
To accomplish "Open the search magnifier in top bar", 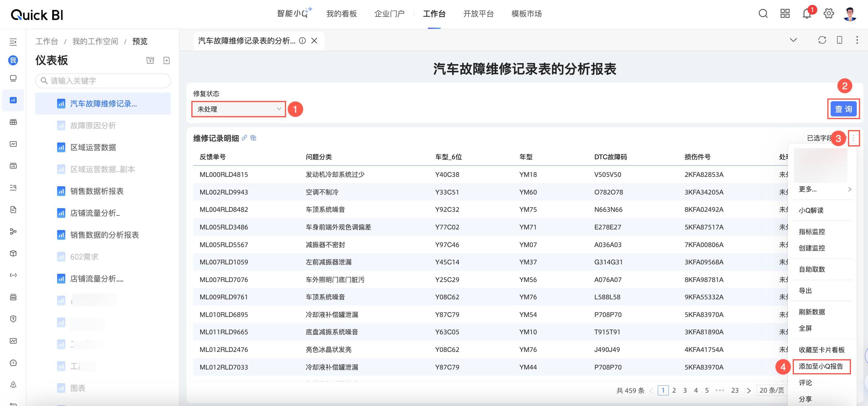I will click(x=763, y=13).
